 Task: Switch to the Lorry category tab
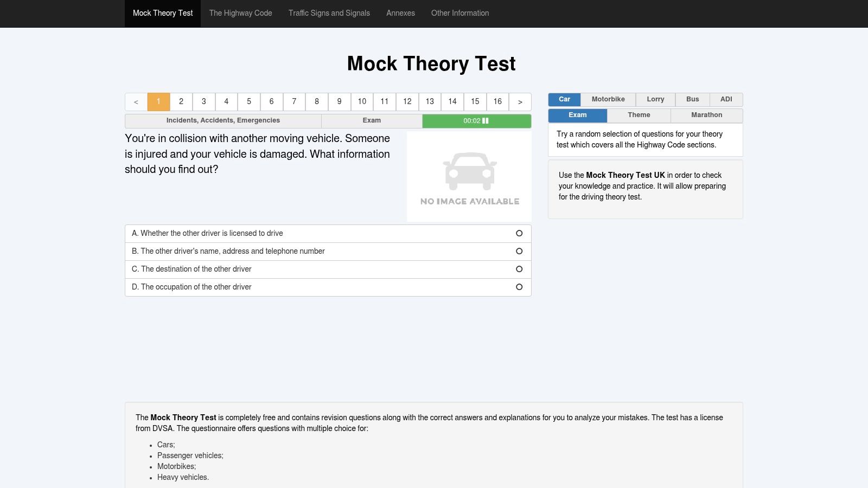tap(655, 100)
